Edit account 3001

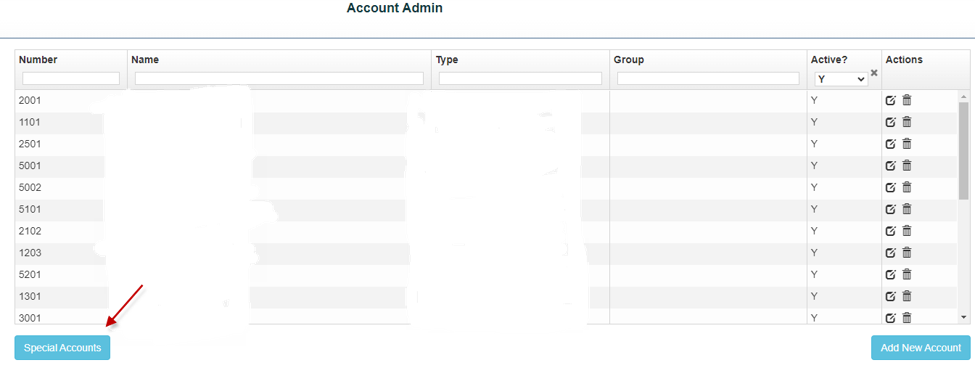pos(890,318)
